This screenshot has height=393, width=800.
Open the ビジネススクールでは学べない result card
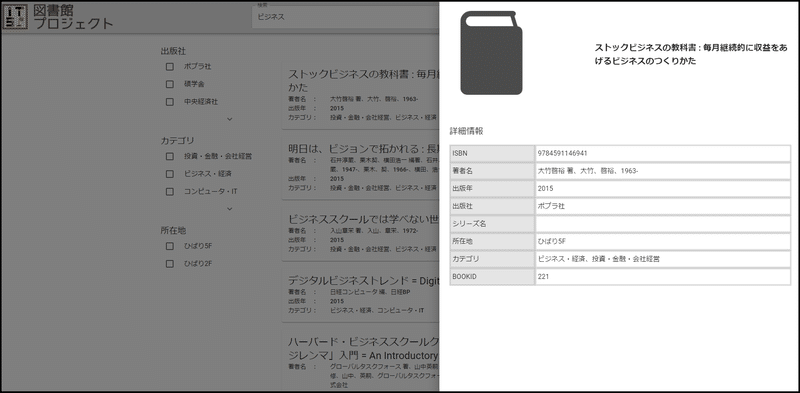[361, 233]
